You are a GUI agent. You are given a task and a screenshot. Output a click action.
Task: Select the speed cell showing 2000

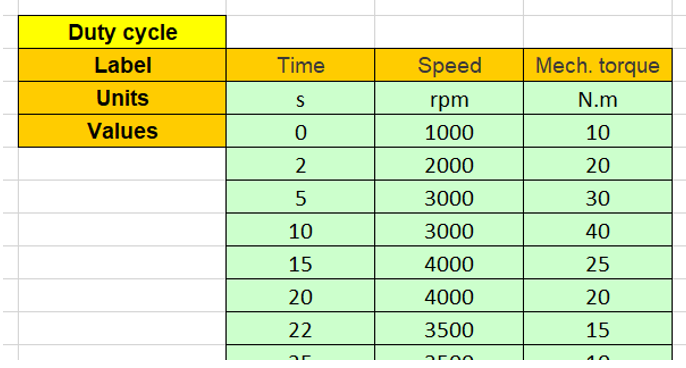(x=449, y=164)
